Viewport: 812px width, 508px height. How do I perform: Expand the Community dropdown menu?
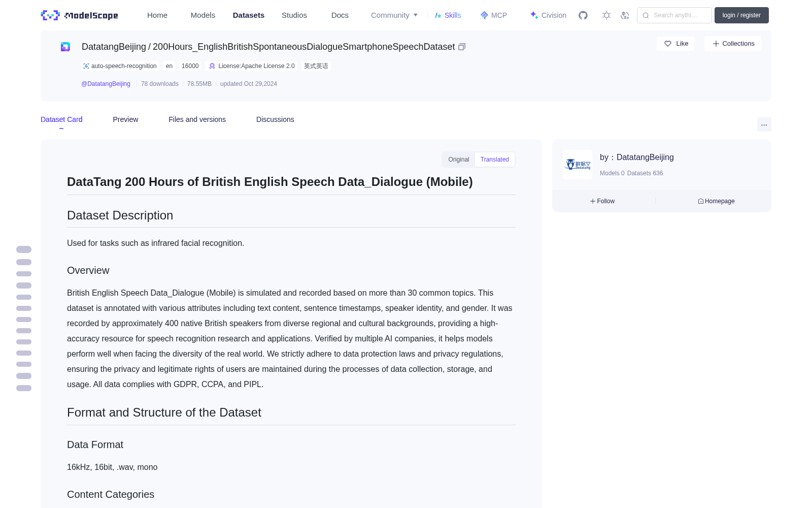coord(394,15)
